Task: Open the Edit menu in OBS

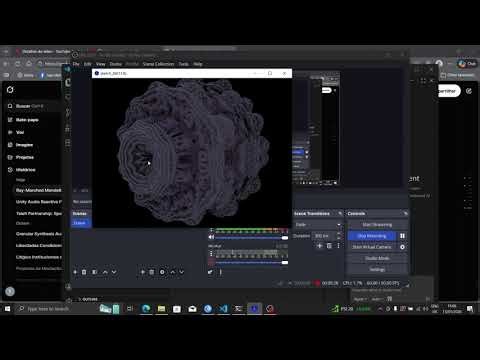Action: click(x=88, y=64)
